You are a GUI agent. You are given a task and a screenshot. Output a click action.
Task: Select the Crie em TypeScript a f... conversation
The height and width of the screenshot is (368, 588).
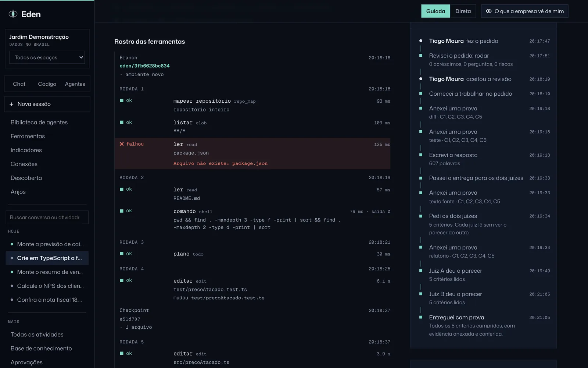click(47, 258)
